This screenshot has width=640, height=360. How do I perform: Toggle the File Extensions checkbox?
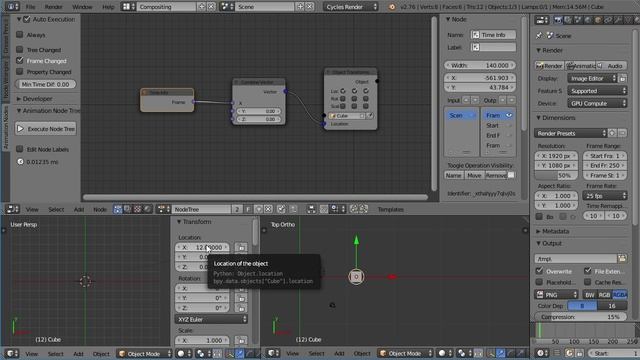click(x=588, y=271)
